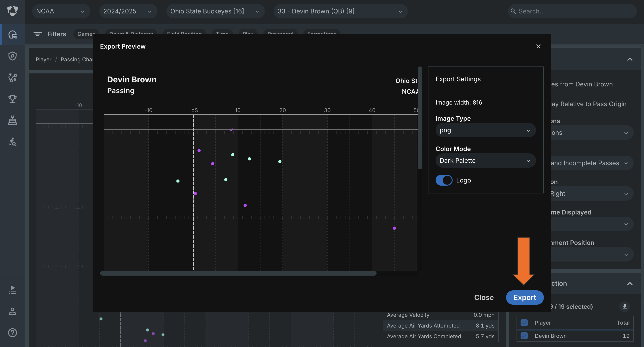Image resolution: width=644 pixels, height=347 pixels.
Task: Close the Export Preview dialog with X
Action: [538, 46]
